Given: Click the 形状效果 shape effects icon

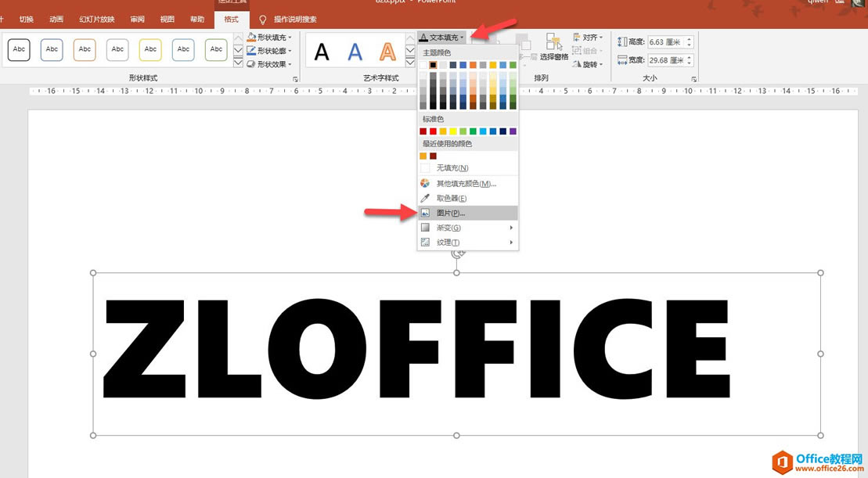Looking at the screenshot, I should (x=252, y=64).
